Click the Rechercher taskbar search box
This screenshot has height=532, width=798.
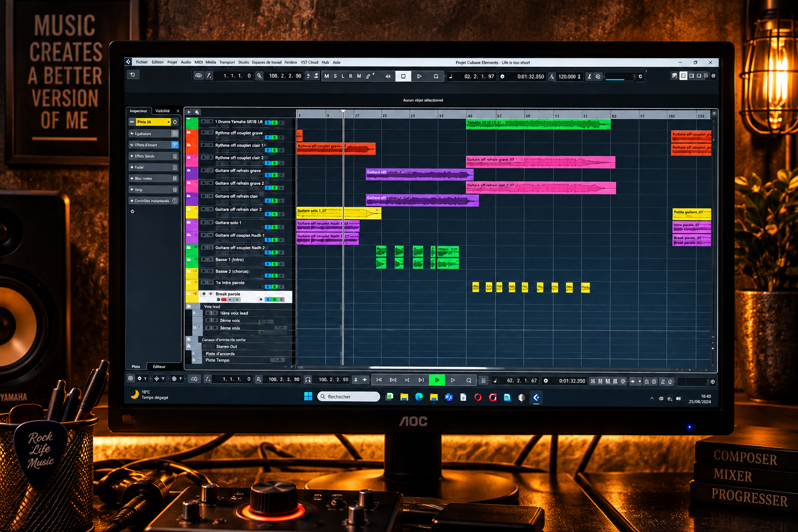coord(349,396)
